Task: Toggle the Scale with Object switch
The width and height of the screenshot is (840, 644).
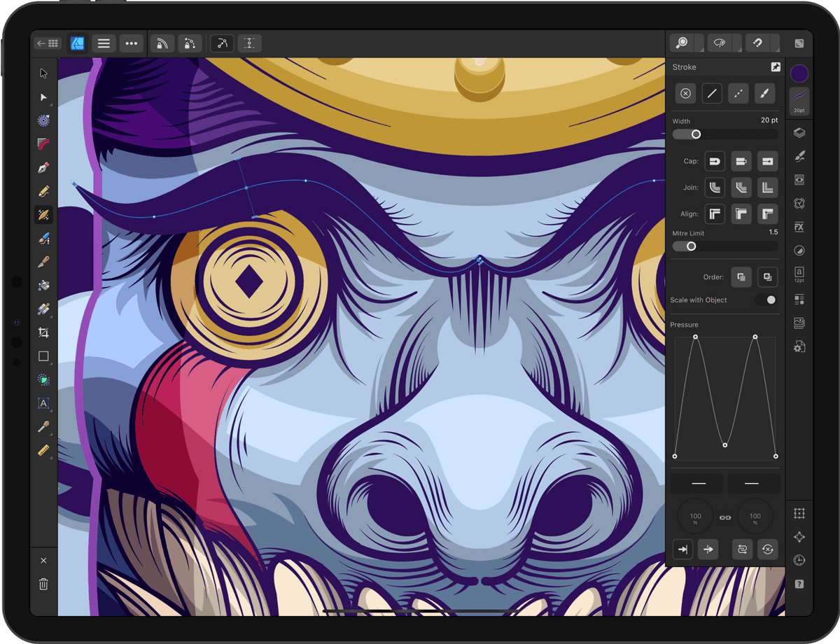Action: coord(767,300)
